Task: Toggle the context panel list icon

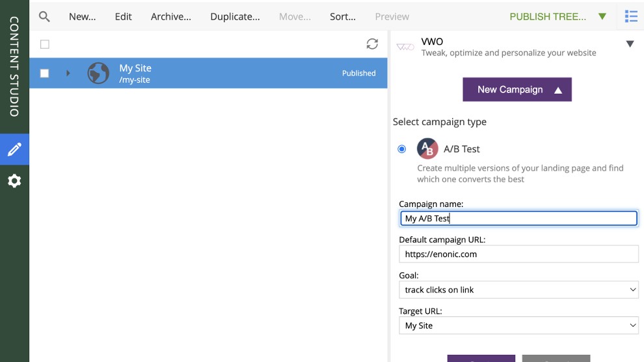Action: tap(631, 16)
